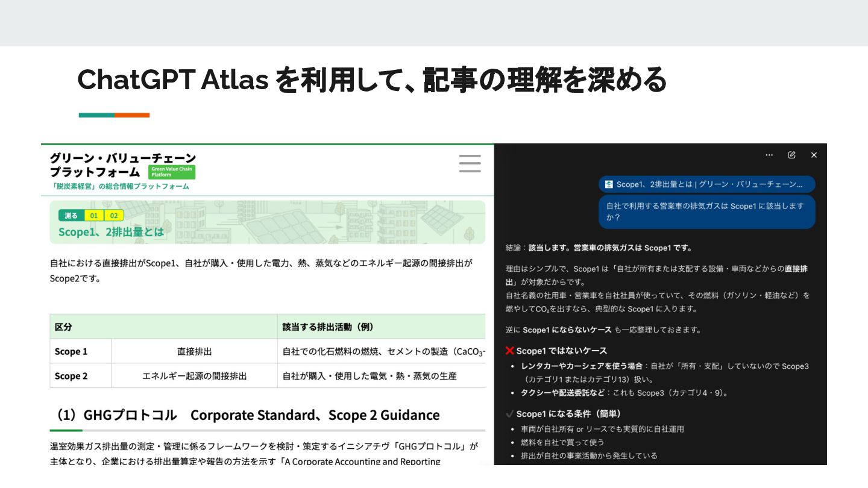Open the hamburger menu on the webpage
868x488 pixels.
click(x=470, y=163)
